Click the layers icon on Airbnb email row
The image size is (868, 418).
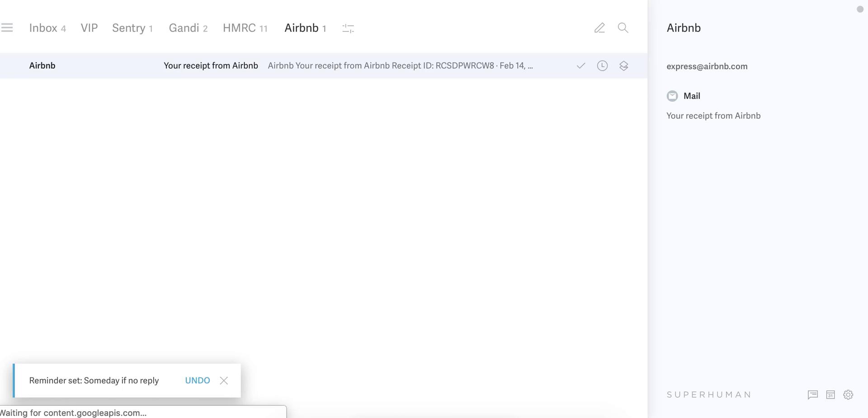click(624, 66)
